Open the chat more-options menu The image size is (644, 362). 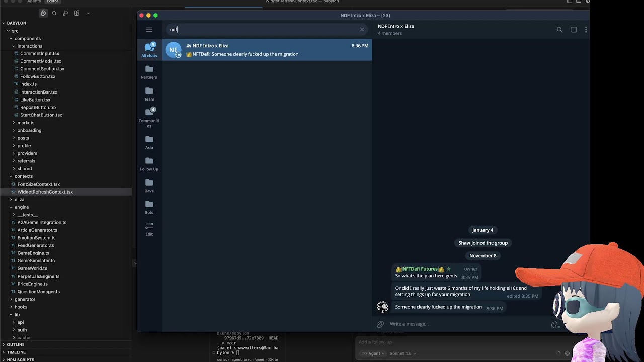pyautogui.click(x=586, y=30)
